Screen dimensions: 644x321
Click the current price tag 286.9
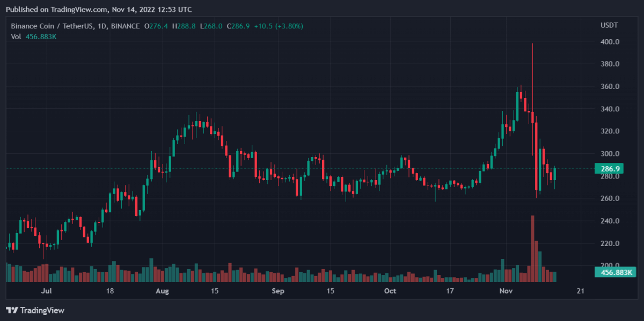[x=609, y=168]
